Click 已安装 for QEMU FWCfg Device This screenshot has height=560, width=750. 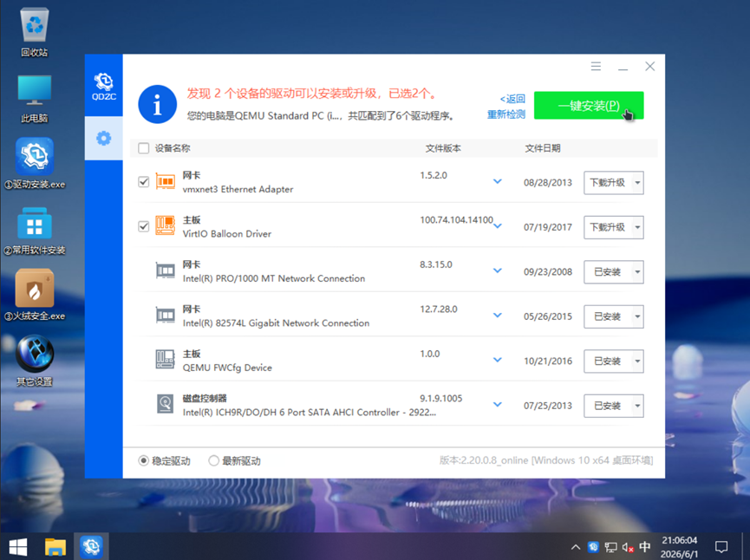click(x=608, y=361)
